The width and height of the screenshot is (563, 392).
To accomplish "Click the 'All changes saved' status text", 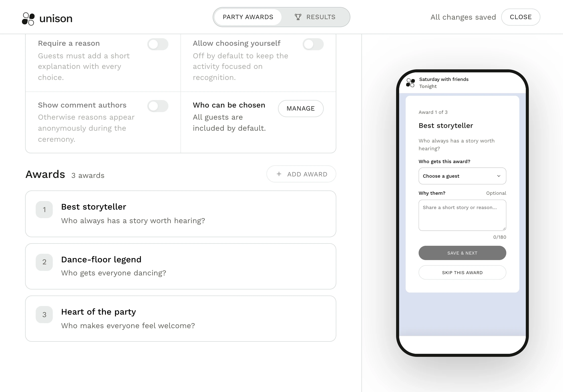I will [463, 17].
